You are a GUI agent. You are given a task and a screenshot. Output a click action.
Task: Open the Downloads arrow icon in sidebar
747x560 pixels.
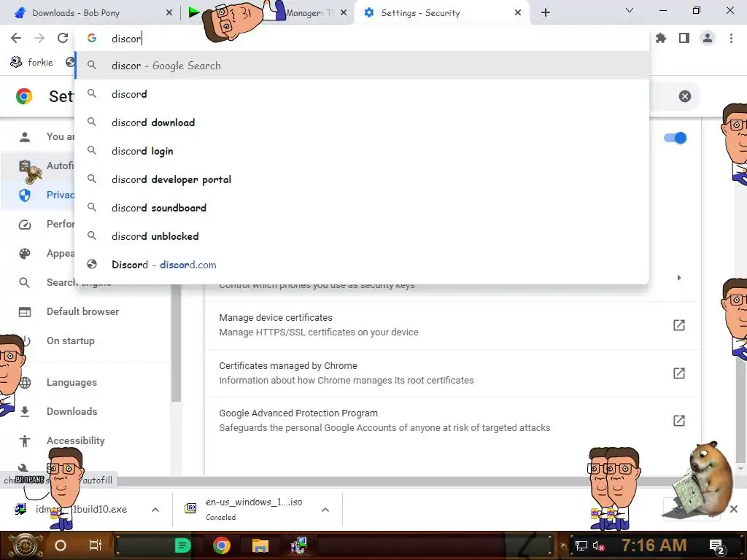coord(25,411)
